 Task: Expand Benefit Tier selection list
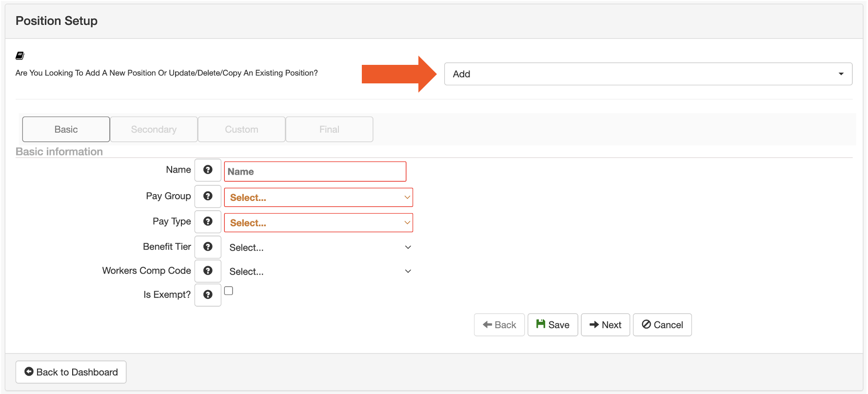[318, 247]
